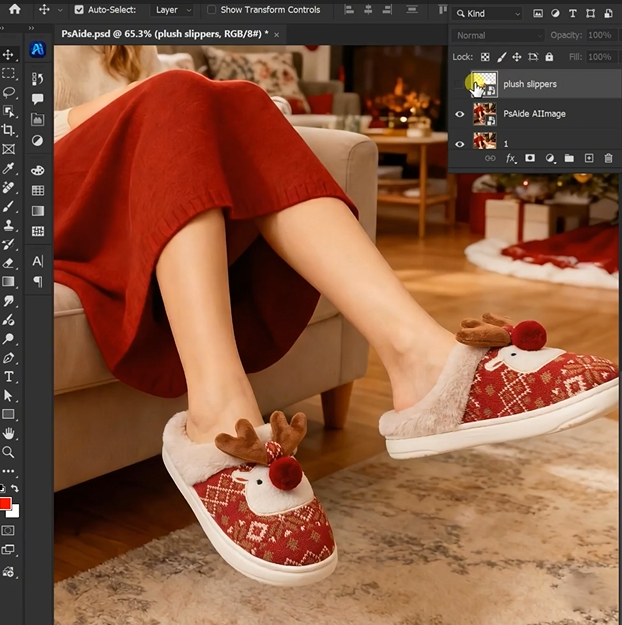
Task: Select the Spot Healing Brush tool
Action: tap(8, 187)
